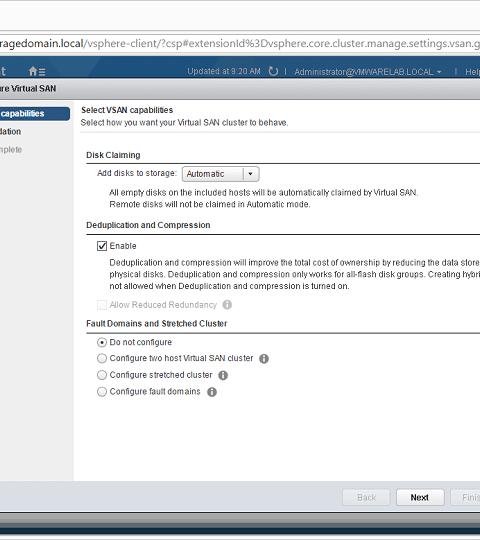Click the Add disks to storage label

click(x=137, y=173)
